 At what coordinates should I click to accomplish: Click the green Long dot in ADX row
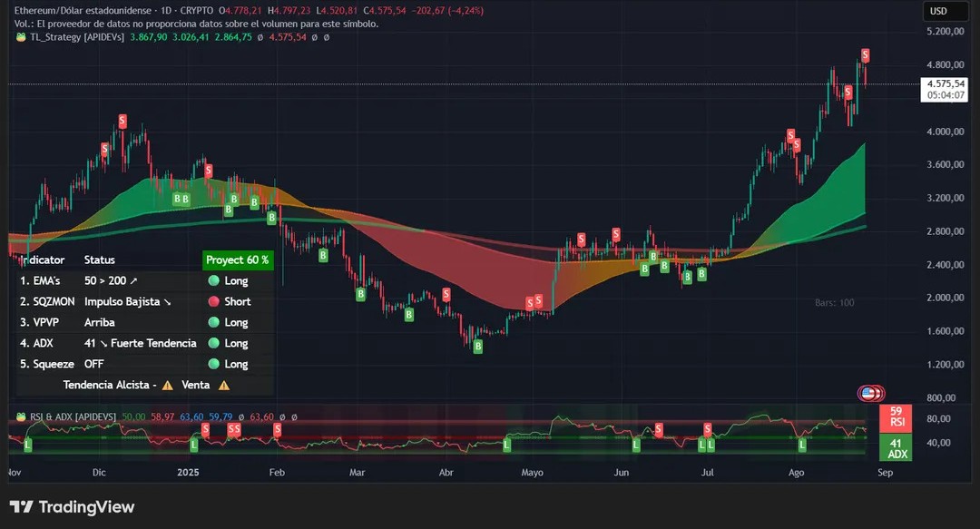[x=214, y=343]
